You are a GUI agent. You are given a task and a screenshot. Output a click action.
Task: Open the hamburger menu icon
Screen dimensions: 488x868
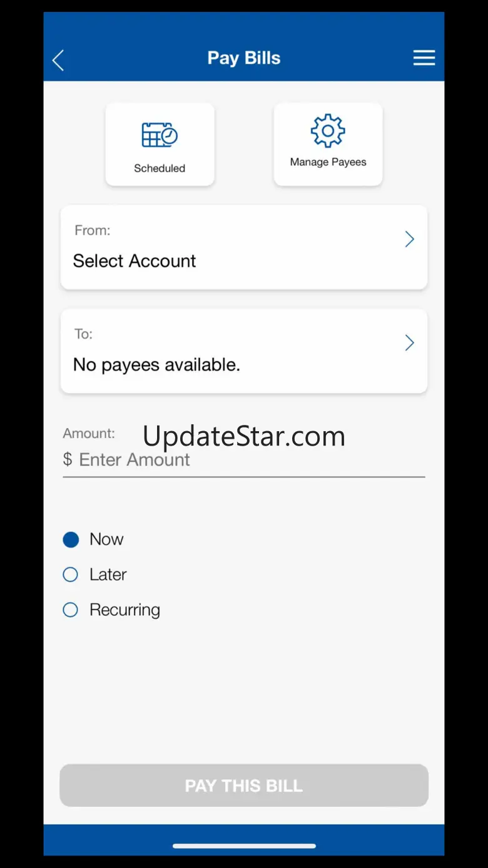click(x=424, y=58)
